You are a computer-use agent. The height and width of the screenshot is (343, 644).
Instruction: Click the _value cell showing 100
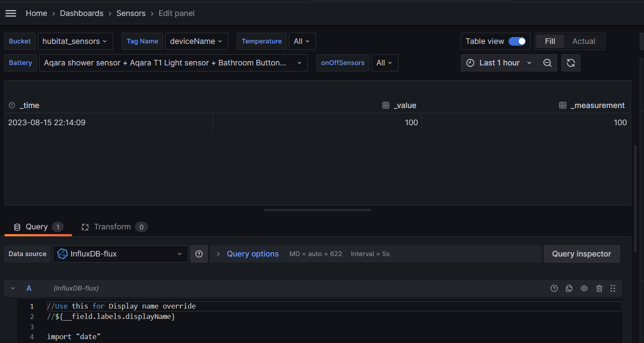click(x=317, y=123)
